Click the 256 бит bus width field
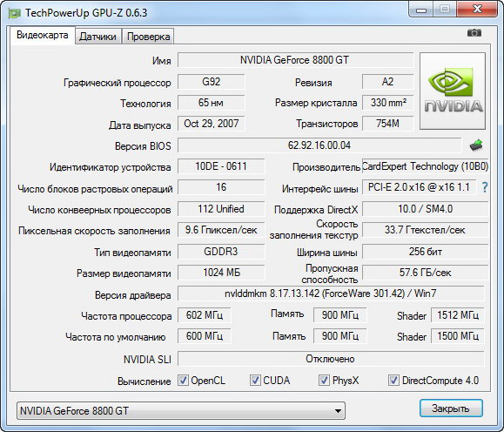 (x=426, y=251)
